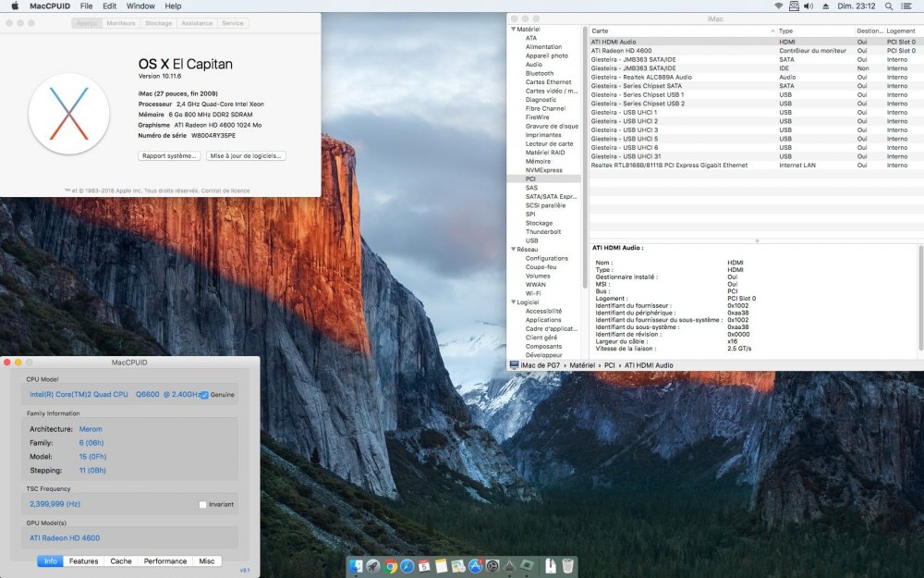The width and height of the screenshot is (924, 578).
Task: Click the CPU Model field in MacCPUID
Action: (x=129, y=395)
